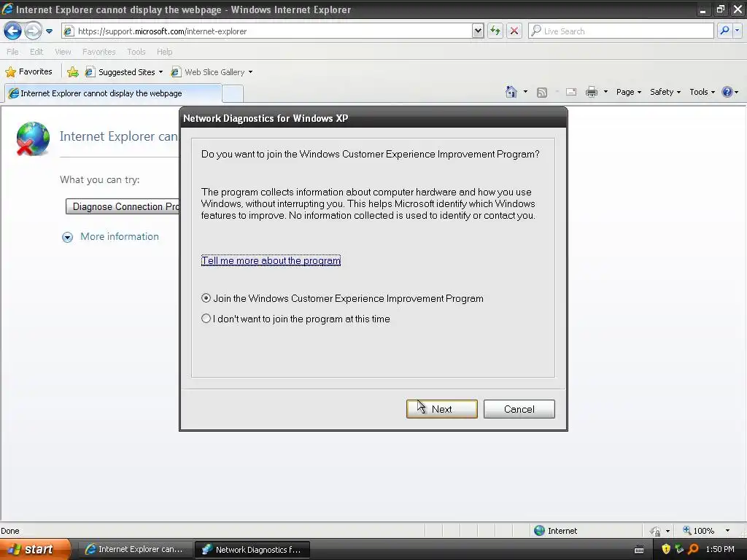Click the network connection tray icon

679,549
